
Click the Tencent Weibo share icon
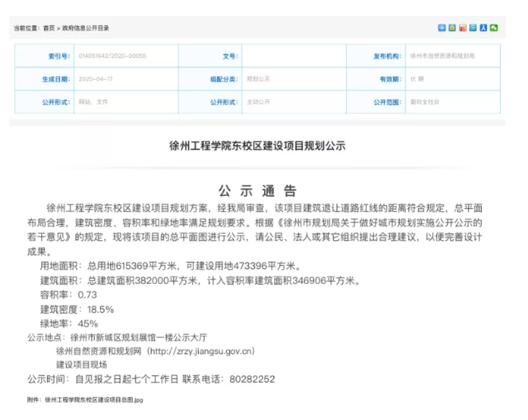(473, 28)
